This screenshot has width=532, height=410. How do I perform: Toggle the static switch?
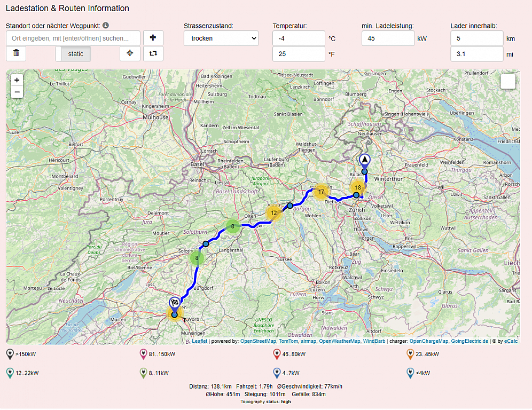click(73, 53)
